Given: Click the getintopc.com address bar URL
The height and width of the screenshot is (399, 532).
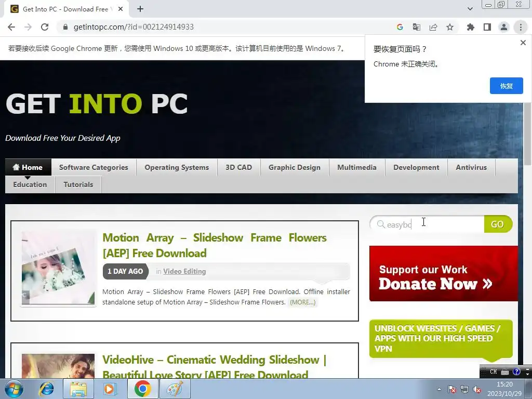Looking at the screenshot, I should point(134,27).
